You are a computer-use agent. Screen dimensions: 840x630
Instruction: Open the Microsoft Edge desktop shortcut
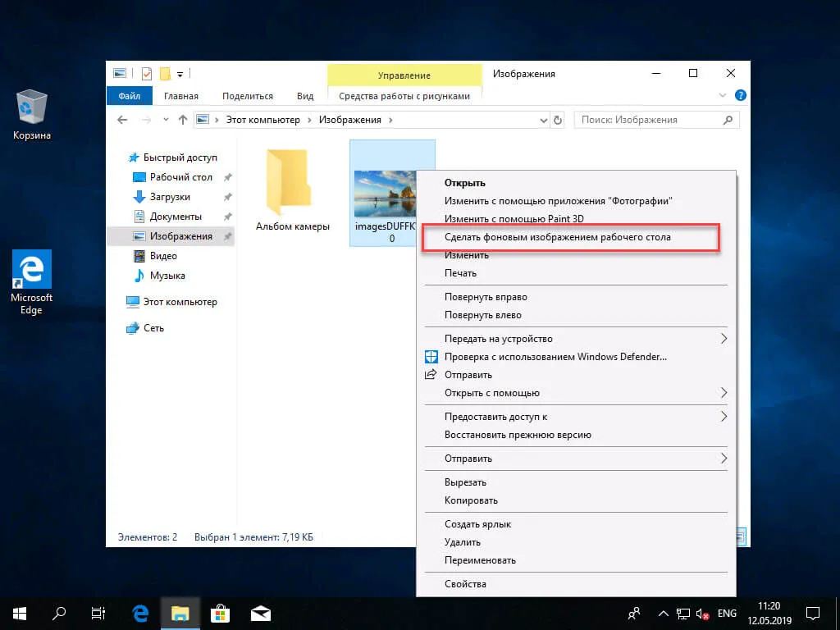(x=32, y=282)
